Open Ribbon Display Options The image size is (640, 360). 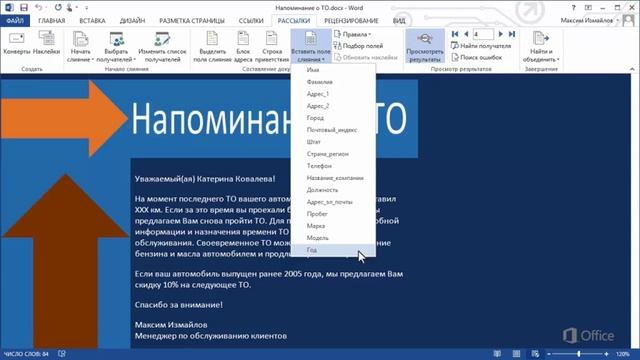pos(588,8)
